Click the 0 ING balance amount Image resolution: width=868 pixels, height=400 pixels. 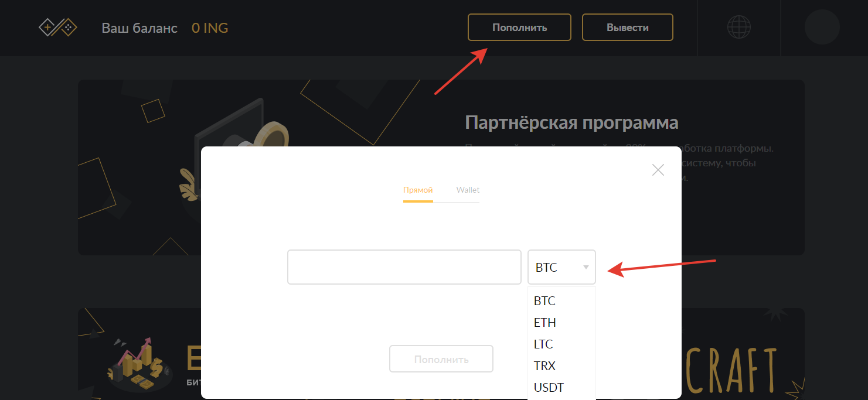(210, 28)
